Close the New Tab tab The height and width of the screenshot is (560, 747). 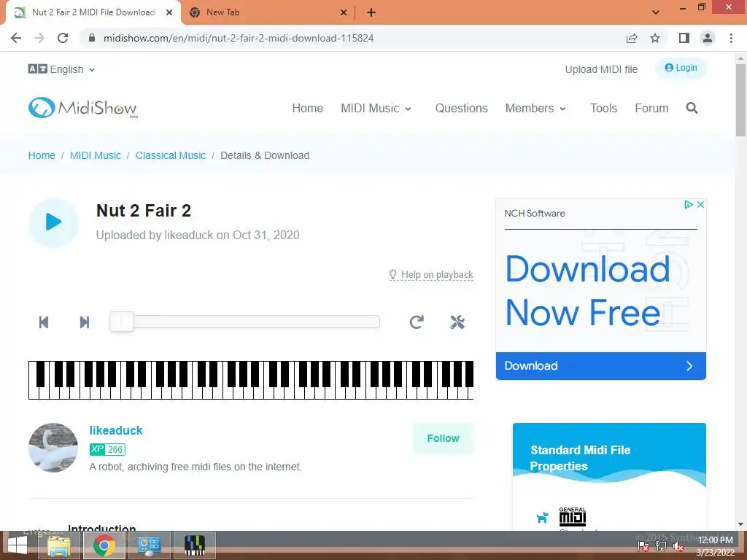tap(344, 12)
